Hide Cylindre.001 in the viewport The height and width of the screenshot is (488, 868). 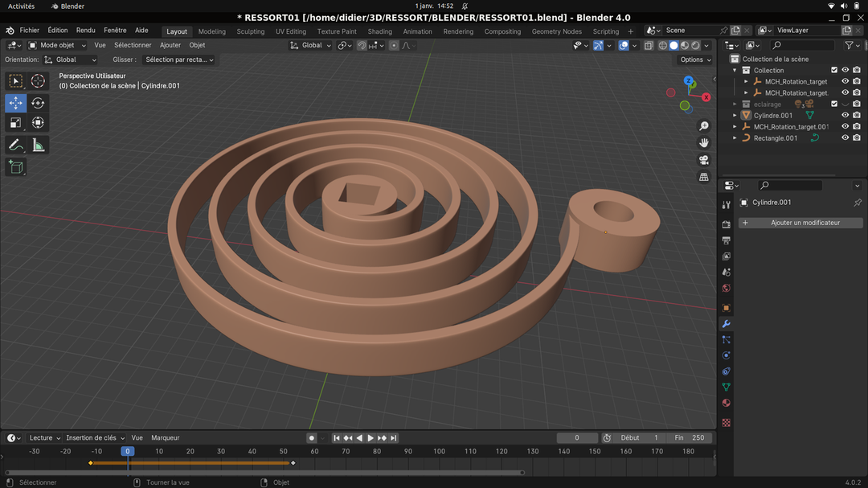(x=845, y=115)
